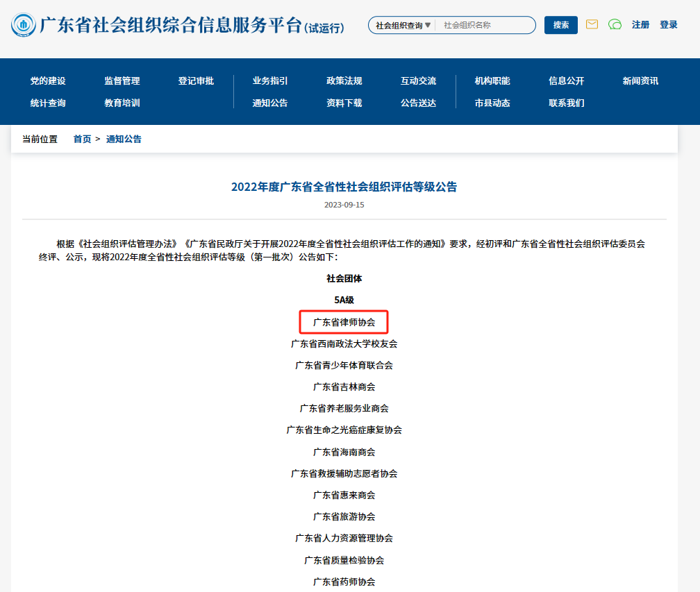Open the 资料下载 menu item
This screenshot has width=700, height=592.
click(344, 103)
